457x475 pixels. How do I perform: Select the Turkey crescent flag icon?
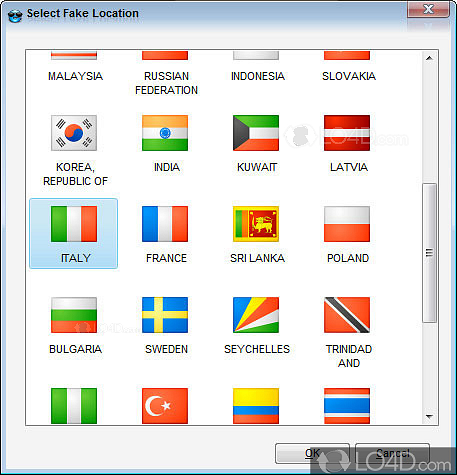[x=165, y=406]
